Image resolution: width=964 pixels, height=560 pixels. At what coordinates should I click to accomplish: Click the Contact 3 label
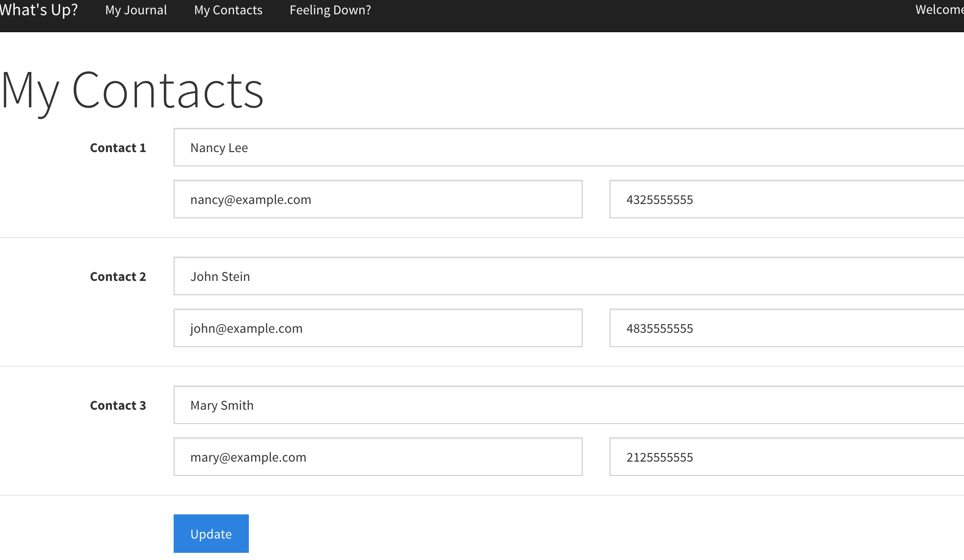coord(118,406)
